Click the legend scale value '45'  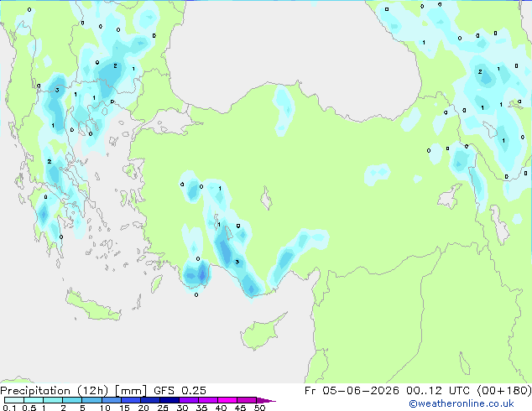[x=240, y=408]
